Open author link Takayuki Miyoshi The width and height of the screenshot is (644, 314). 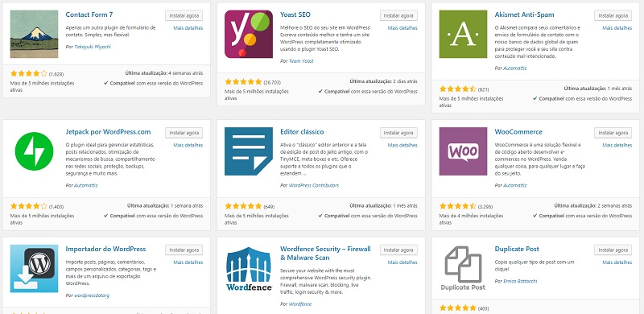(x=93, y=47)
